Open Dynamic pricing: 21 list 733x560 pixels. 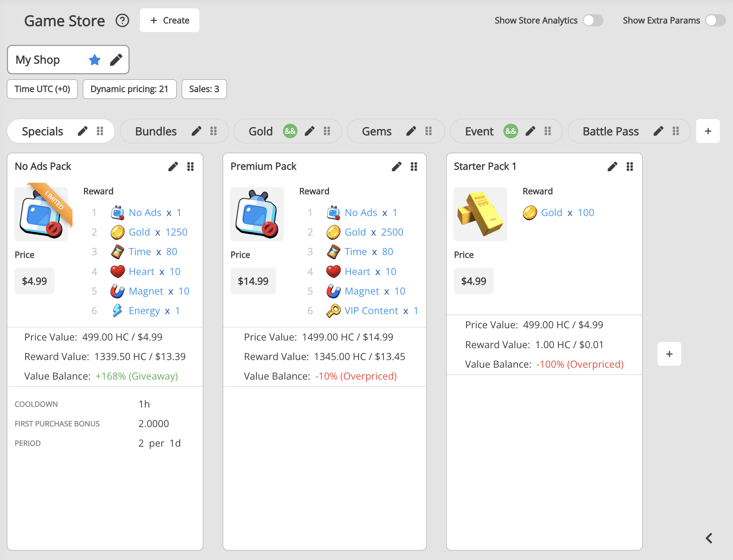pyautogui.click(x=129, y=89)
